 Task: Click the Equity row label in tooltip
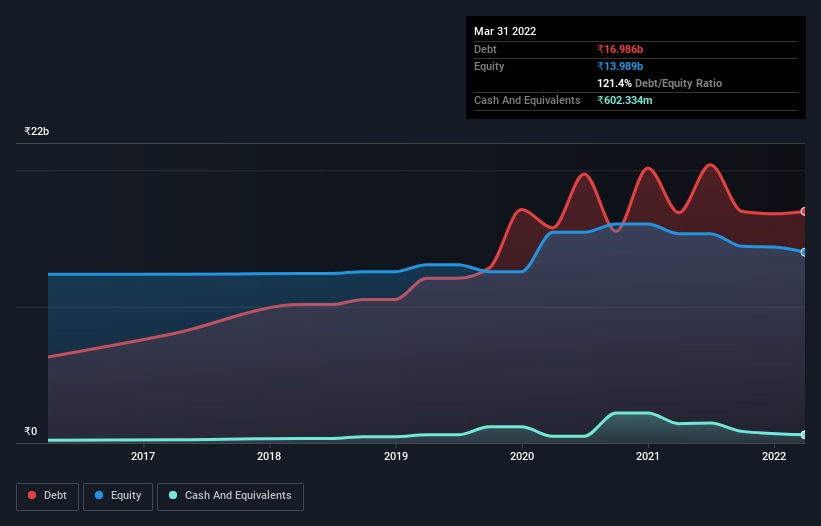(x=489, y=66)
